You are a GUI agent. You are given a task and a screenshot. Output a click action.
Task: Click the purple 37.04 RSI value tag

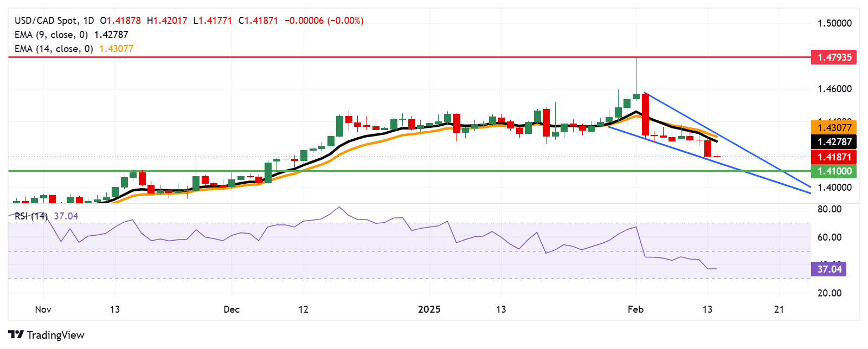pos(828,269)
